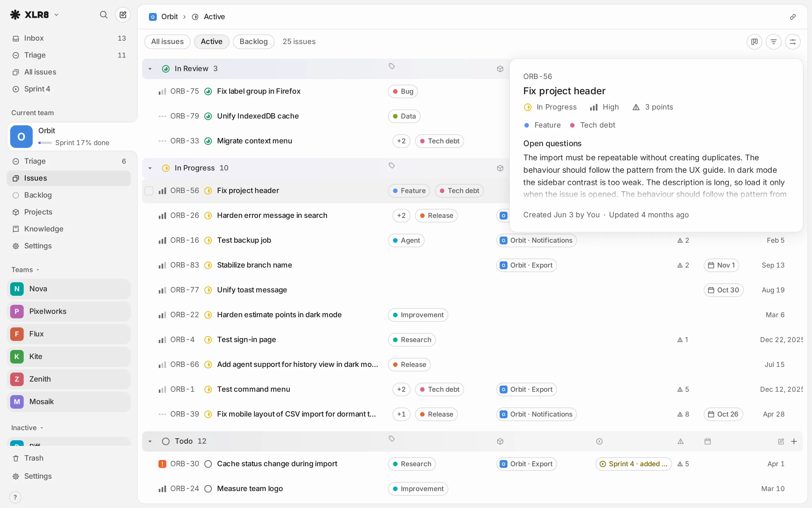Click the Tech debt label dot in the preview
The height and width of the screenshot is (508, 812).
(x=572, y=125)
